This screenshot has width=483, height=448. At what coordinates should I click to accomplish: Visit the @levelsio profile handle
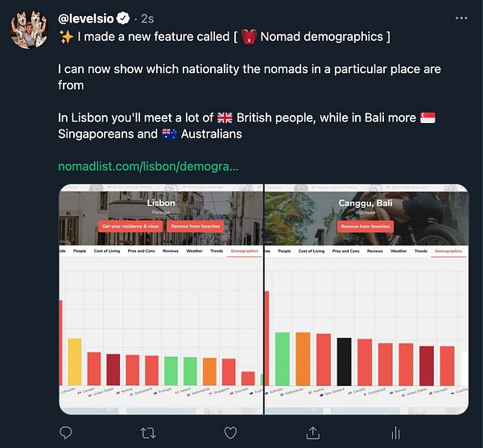tap(85, 17)
